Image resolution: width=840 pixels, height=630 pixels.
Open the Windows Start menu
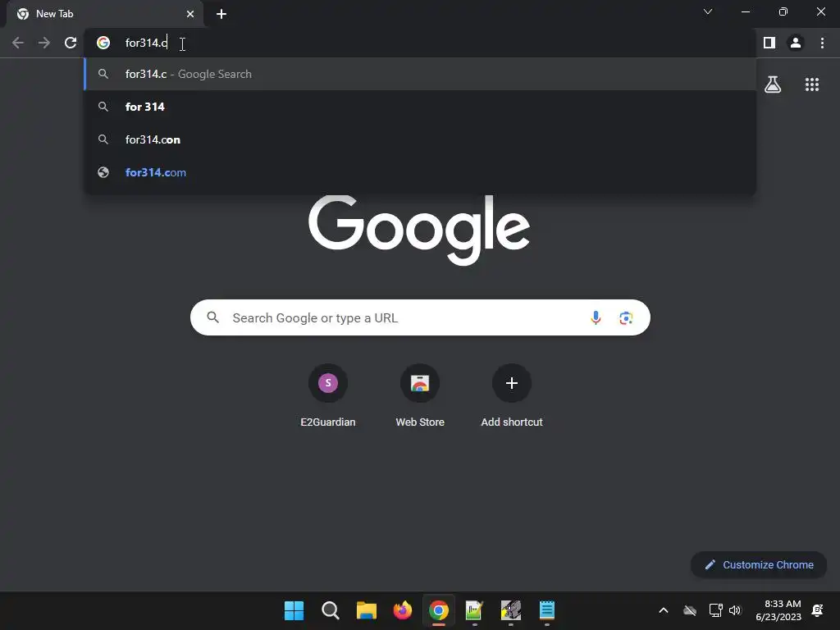[x=294, y=610]
